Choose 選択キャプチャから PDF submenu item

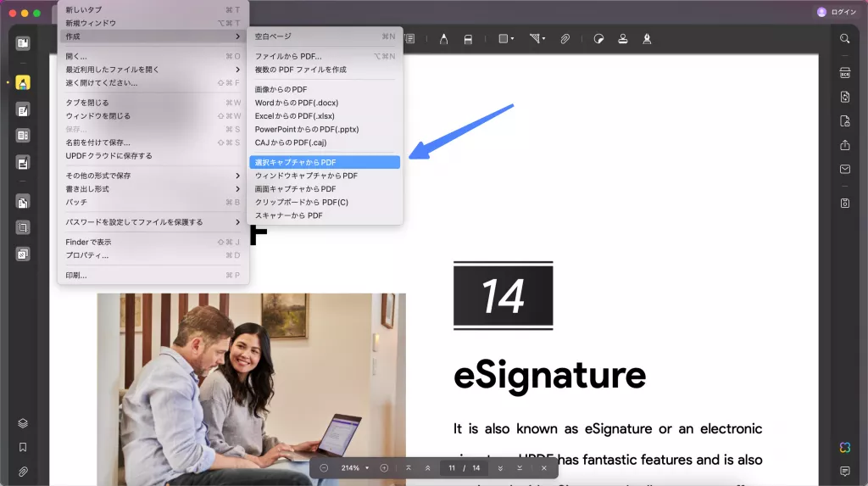point(325,162)
